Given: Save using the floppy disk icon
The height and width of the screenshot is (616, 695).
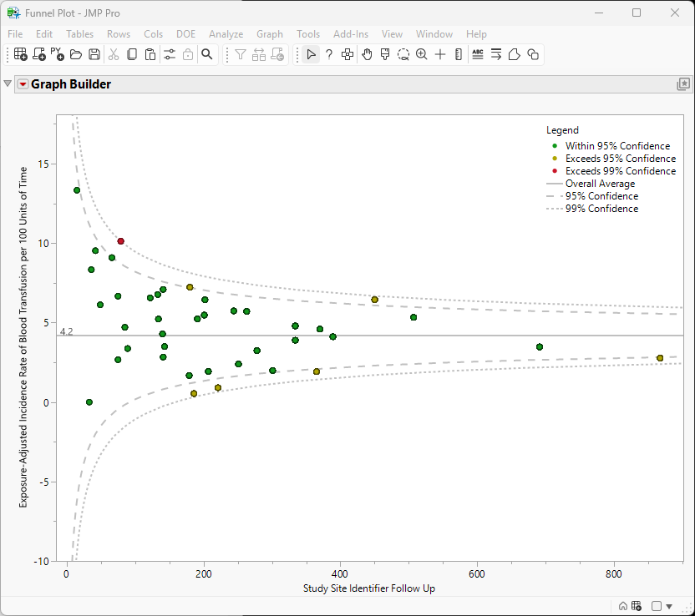Looking at the screenshot, I should pos(94,54).
